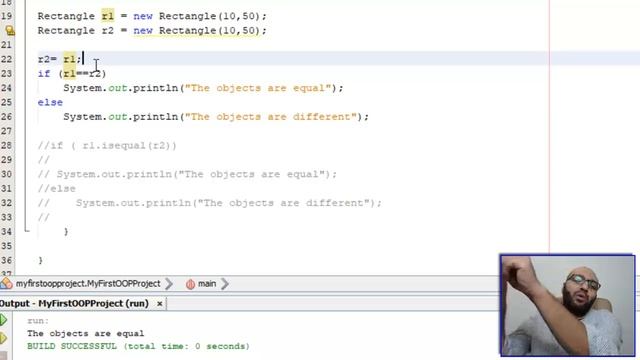Open the main breadcrumb item
The width and height of the screenshot is (640, 360).
click(207, 284)
